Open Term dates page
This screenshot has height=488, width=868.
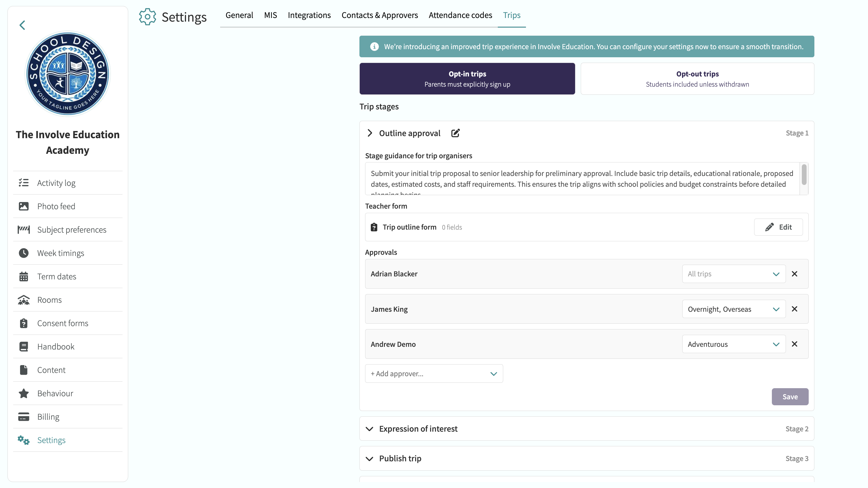coord(68,277)
